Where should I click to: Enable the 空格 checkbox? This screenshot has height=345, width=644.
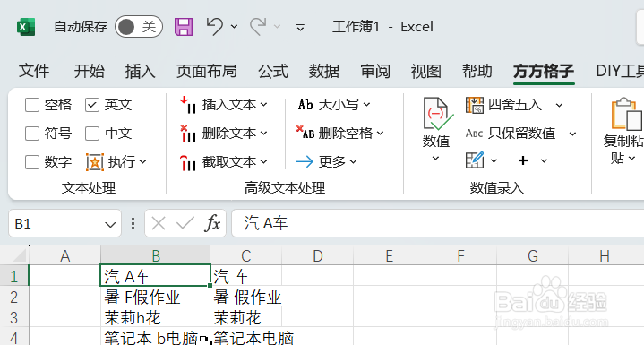(x=32, y=105)
